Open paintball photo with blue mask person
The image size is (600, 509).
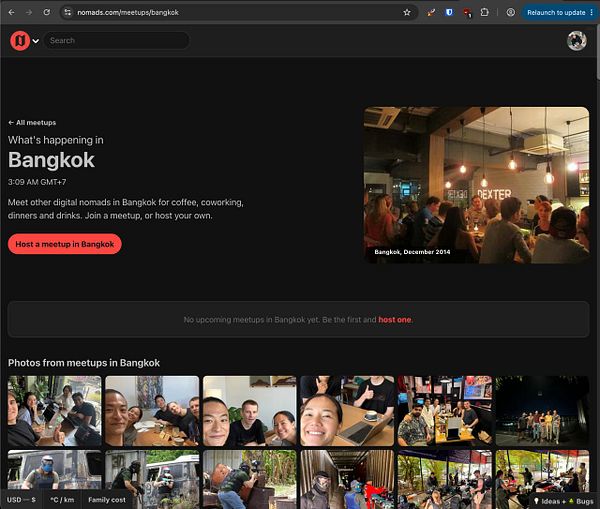tap(54, 470)
